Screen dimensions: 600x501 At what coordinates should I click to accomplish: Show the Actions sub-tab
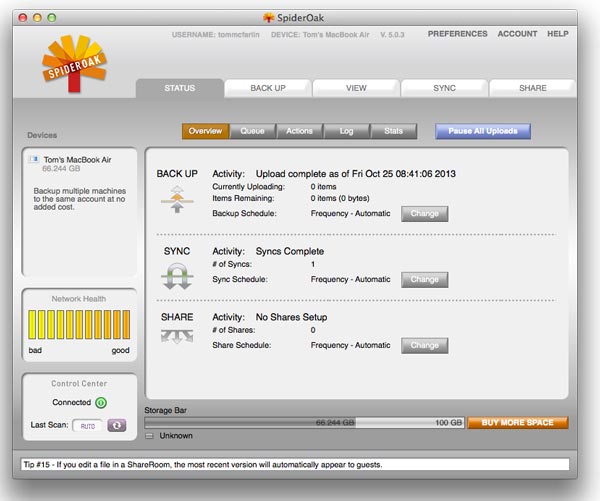300,131
